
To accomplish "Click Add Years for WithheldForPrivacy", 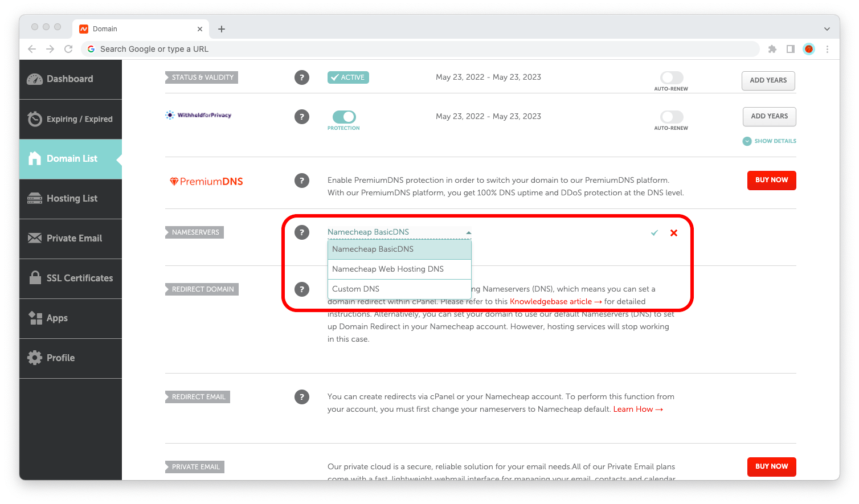I will [769, 116].
